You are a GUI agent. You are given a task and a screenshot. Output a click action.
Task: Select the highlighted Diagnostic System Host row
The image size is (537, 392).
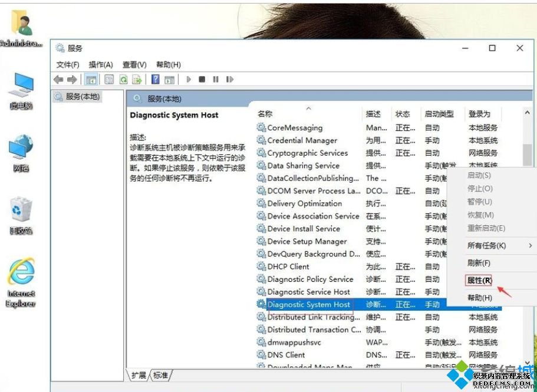point(378,304)
